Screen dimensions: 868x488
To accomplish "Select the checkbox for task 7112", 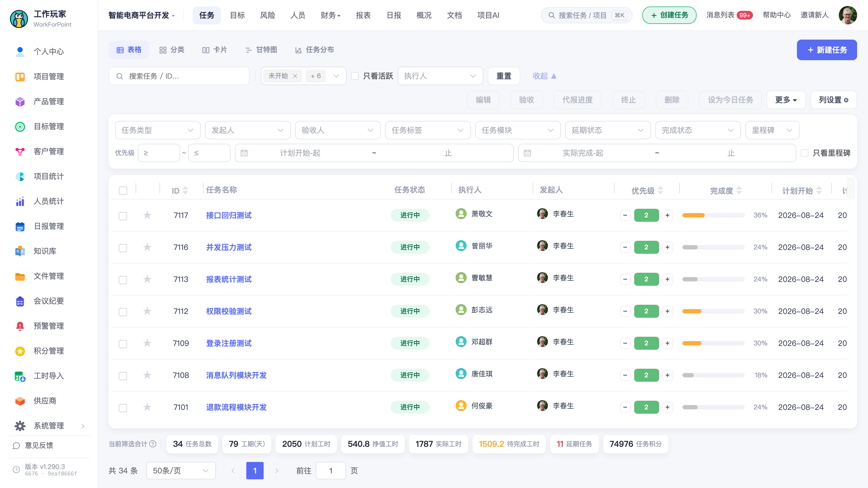I will tap(123, 312).
